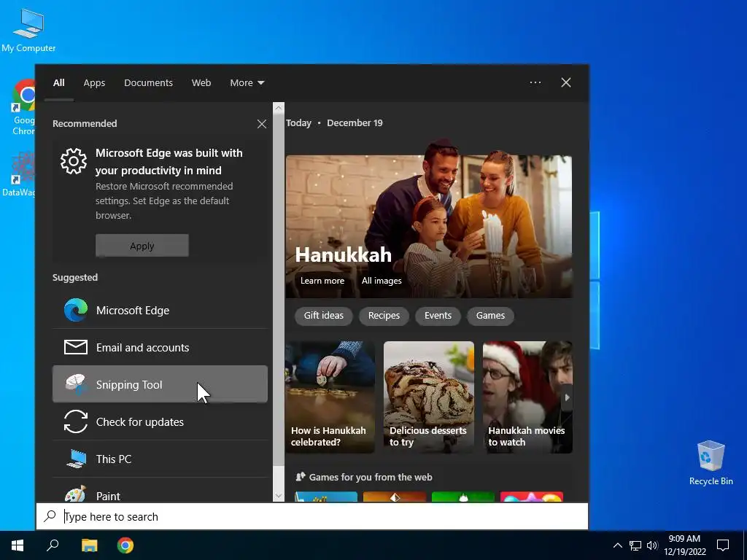This screenshot has width=747, height=560.
Task: Click the gear icon in Recommended card
Action: (74, 161)
